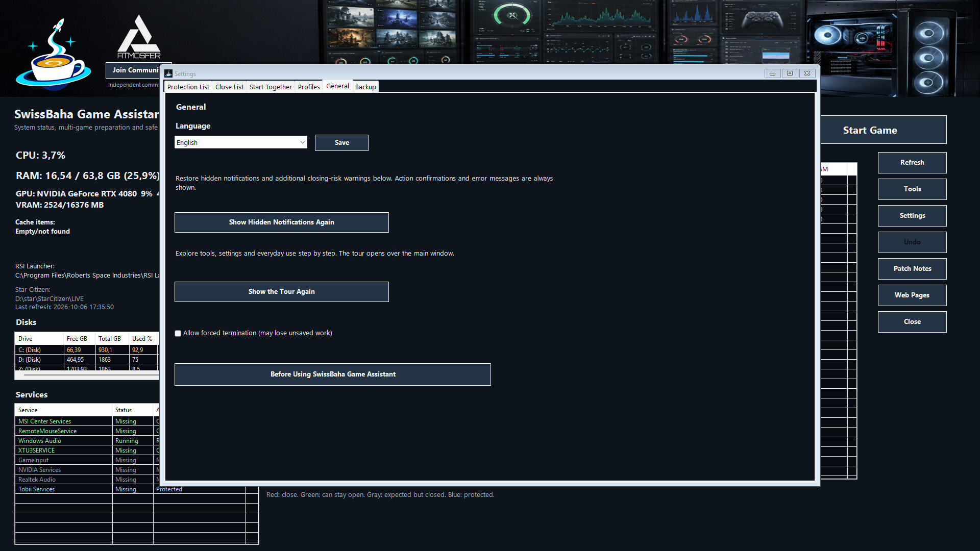
Task: Select the Realtek Audio row
Action: 87,480
